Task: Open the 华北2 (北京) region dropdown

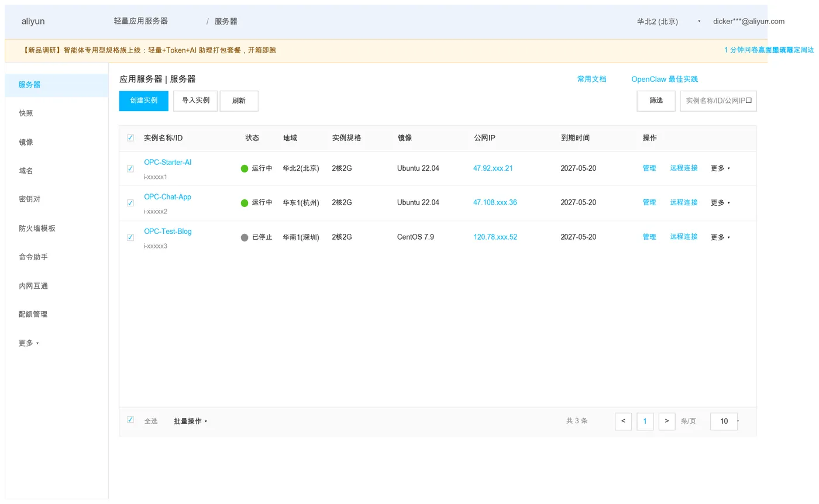Action: pyautogui.click(x=669, y=22)
